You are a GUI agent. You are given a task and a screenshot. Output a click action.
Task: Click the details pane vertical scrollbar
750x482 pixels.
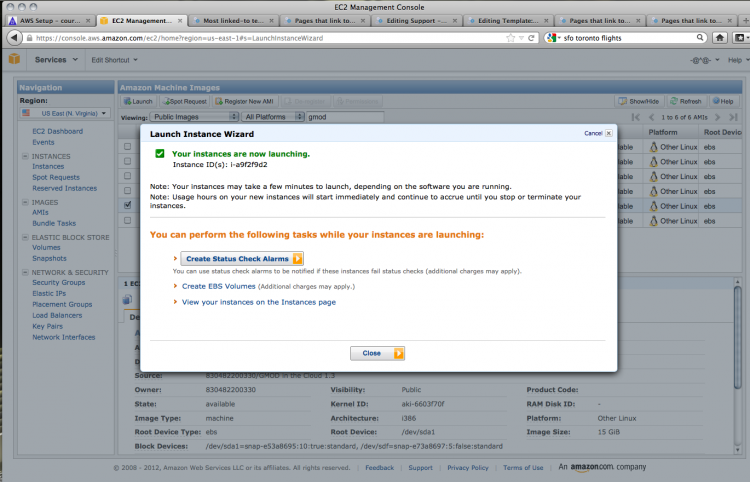738,337
